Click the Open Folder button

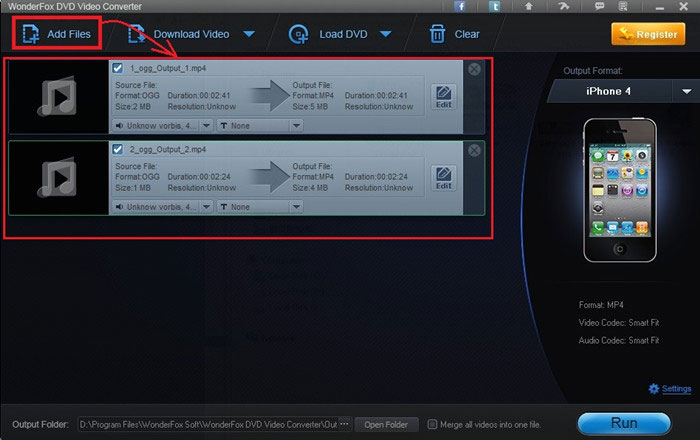coord(386,424)
